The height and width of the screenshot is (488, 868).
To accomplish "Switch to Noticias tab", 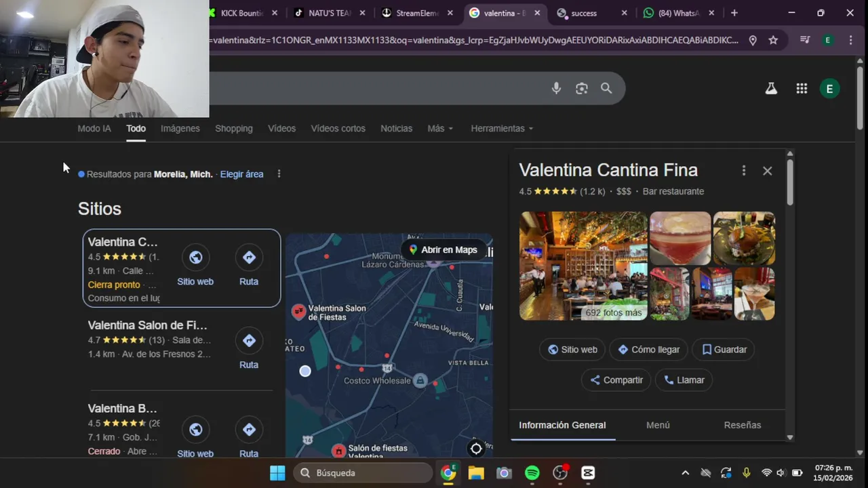I will click(x=396, y=128).
